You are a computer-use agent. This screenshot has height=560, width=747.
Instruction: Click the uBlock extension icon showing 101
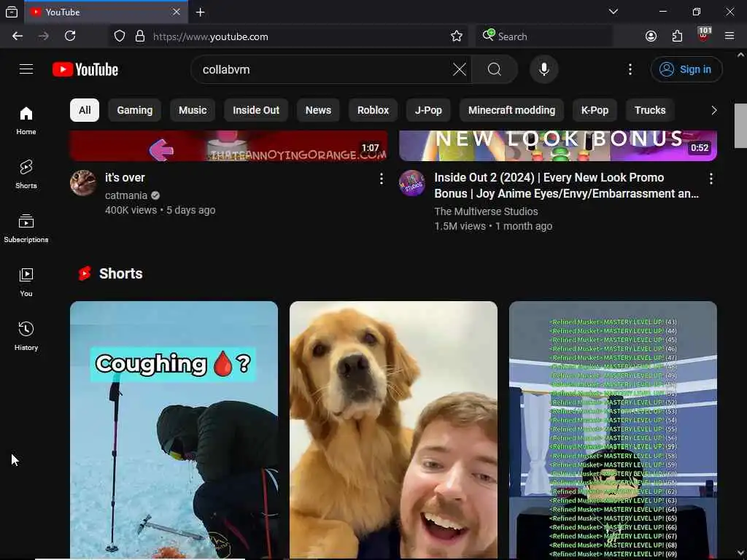704,35
